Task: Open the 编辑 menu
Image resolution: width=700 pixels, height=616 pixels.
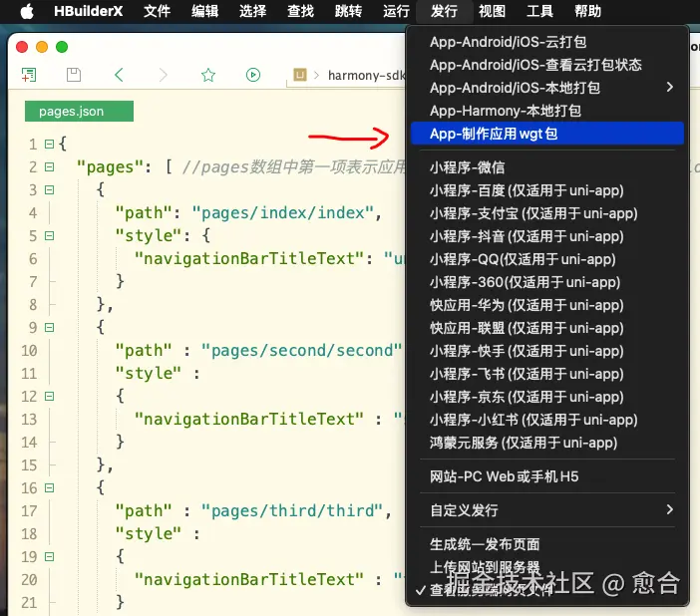Action: coord(204,11)
